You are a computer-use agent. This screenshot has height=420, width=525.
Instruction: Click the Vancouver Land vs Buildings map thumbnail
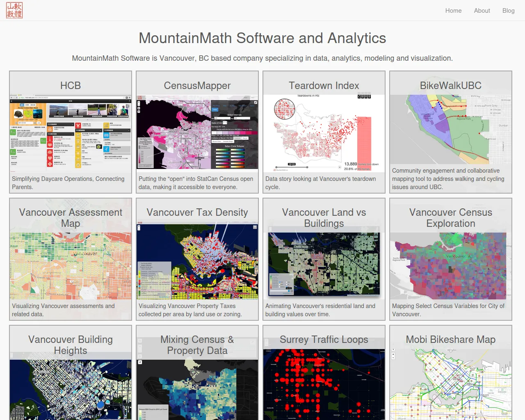pos(324,264)
